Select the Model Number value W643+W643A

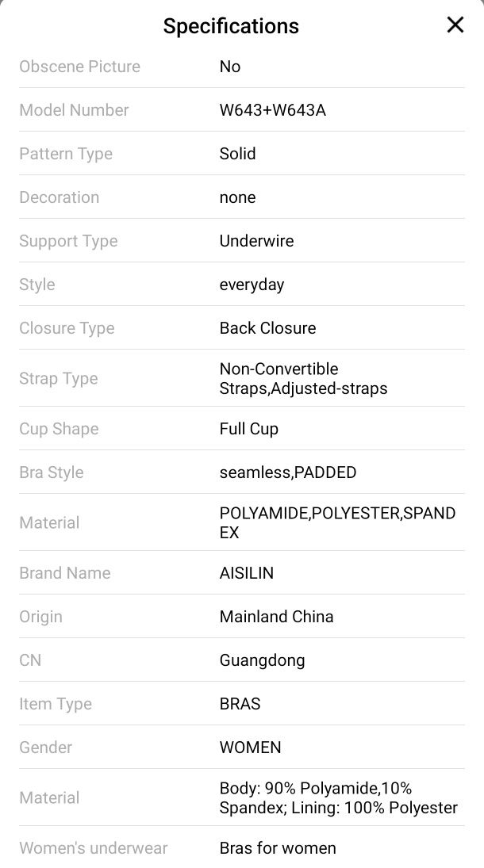click(272, 110)
